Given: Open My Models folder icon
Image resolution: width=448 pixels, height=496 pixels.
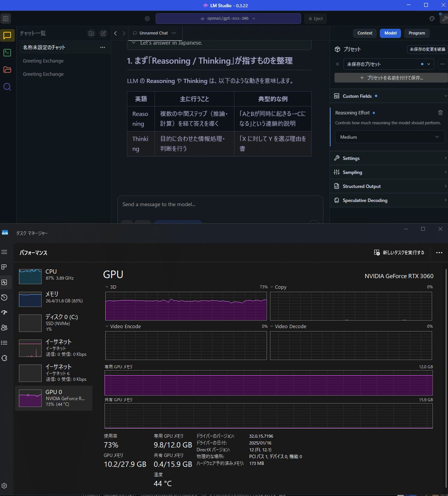Looking at the screenshot, I should click(x=7, y=70).
